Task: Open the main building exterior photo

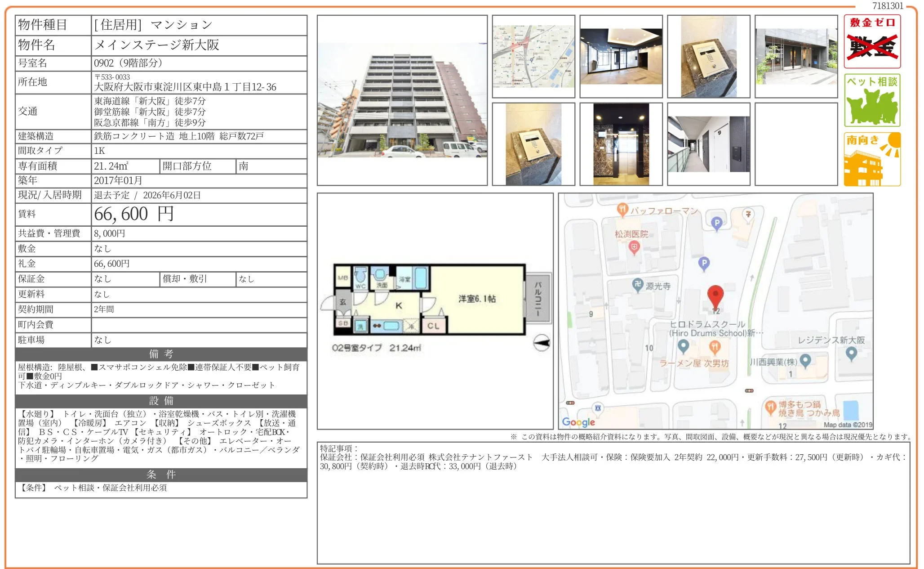Action: click(402, 100)
